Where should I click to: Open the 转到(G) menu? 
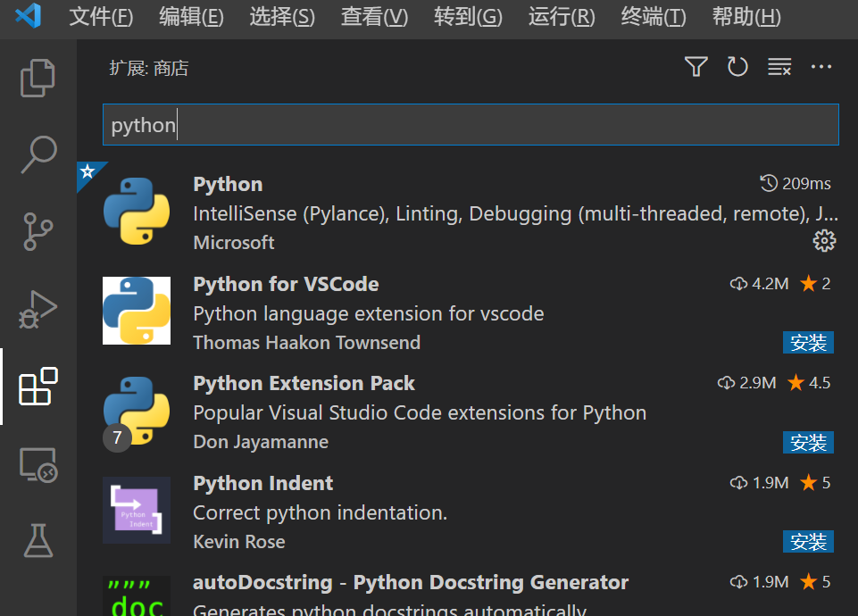468,17
